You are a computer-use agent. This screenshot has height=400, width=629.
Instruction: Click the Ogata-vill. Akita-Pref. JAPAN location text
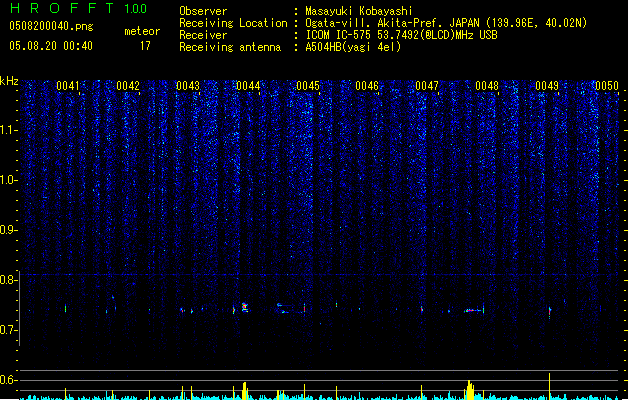[446, 23]
